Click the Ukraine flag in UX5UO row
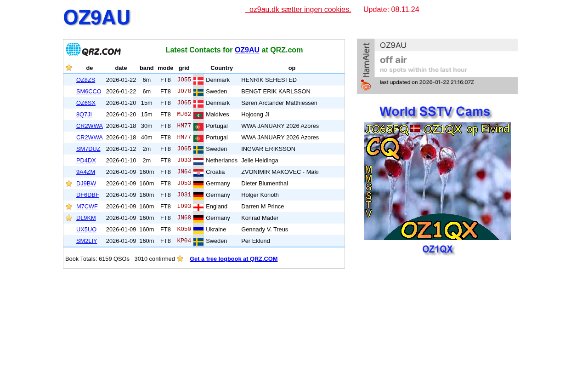The height and width of the screenshot is (368, 588). [x=198, y=230]
